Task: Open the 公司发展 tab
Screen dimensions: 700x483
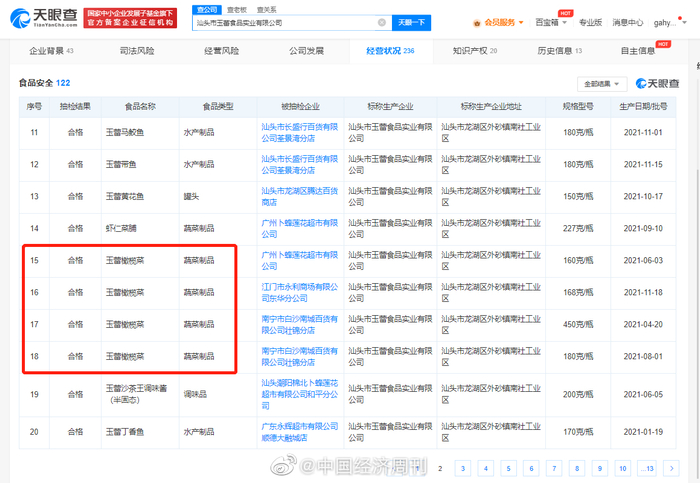Action: point(306,51)
